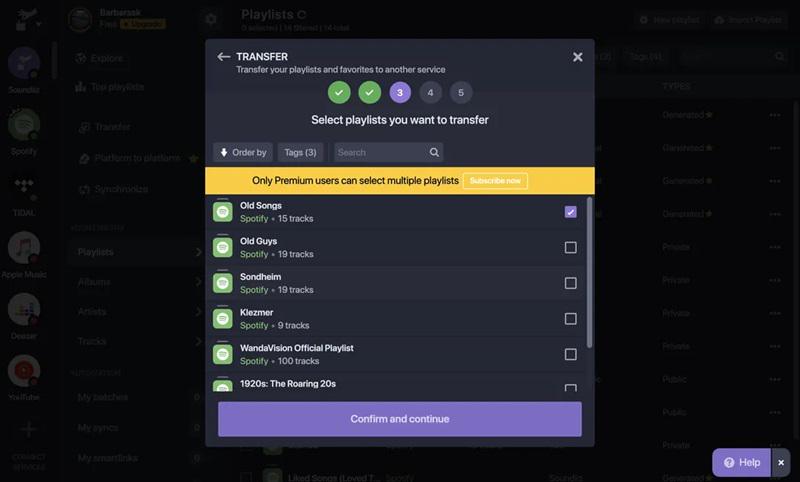Select the Deezer service icon

point(24,311)
